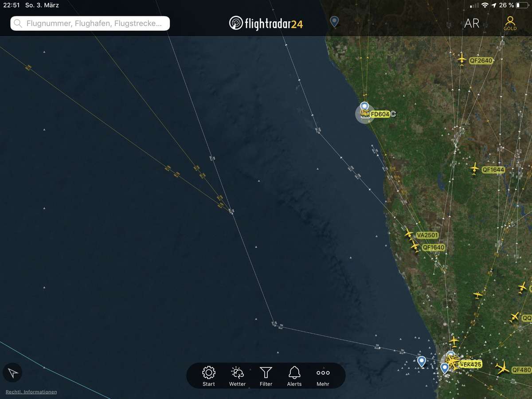Select the QF1644 flight label
This screenshot has height=399, width=532.
point(493,169)
